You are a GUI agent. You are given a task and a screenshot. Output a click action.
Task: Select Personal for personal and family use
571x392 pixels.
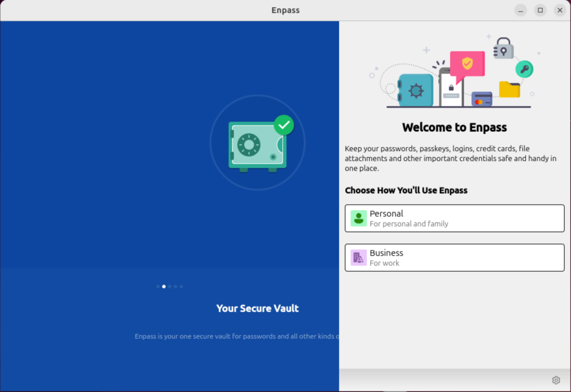tap(454, 218)
